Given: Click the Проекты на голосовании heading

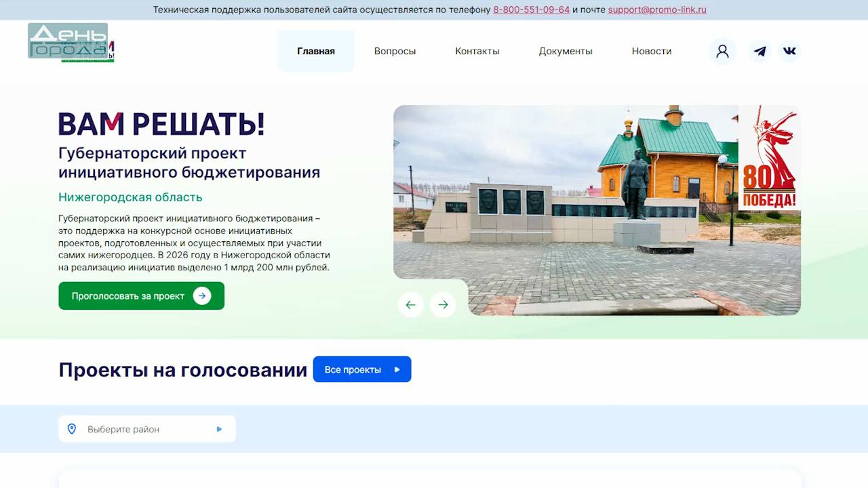Looking at the screenshot, I should (183, 370).
